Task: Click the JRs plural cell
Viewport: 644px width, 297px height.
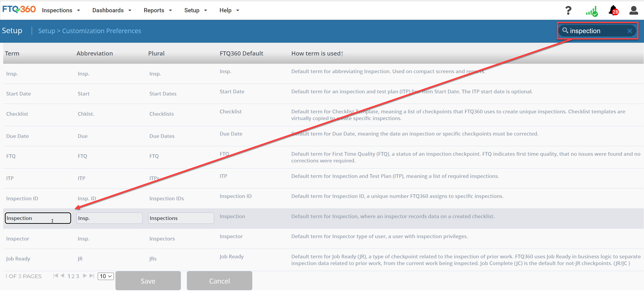Action: tap(153, 258)
